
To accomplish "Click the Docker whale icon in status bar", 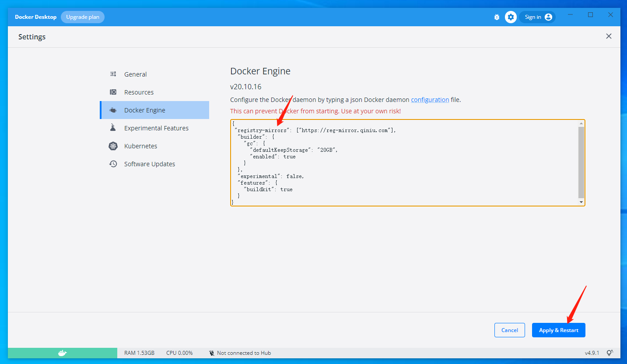I will pos(63,353).
